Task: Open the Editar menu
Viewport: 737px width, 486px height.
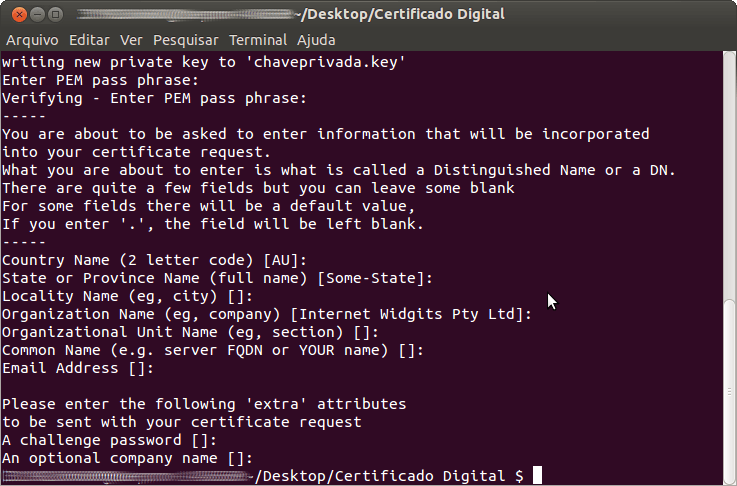Action: [x=89, y=40]
